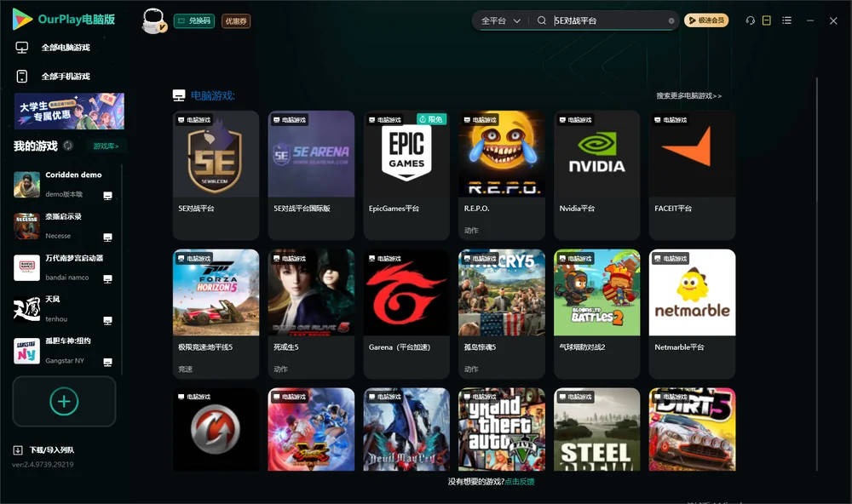Viewport: 852px width, 504px height.
Task: Click the PC icon beside bandai namco
Action: pos(107,278)
